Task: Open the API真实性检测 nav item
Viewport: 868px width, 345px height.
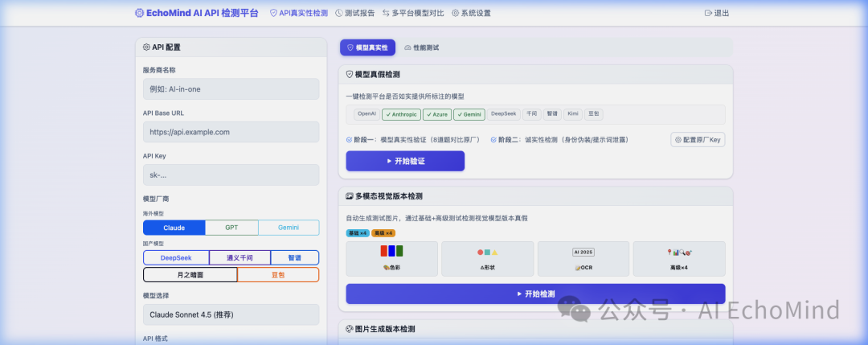Action: (298, 14)
